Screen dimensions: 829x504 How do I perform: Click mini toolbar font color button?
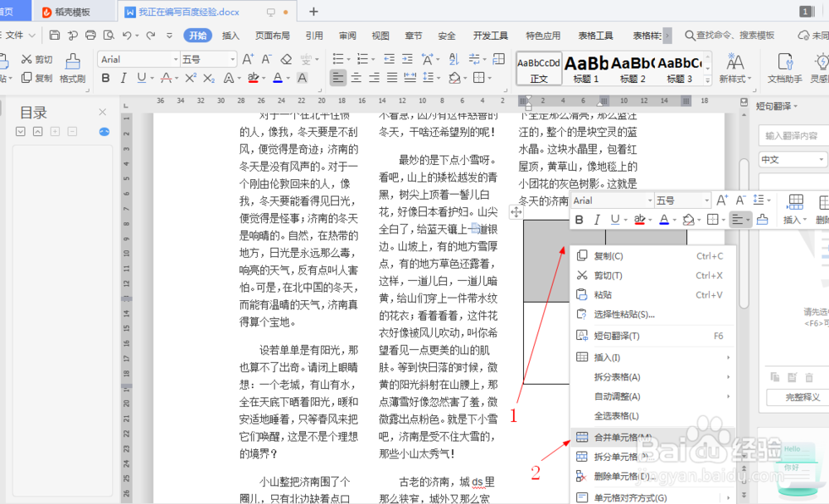[664, 220]
